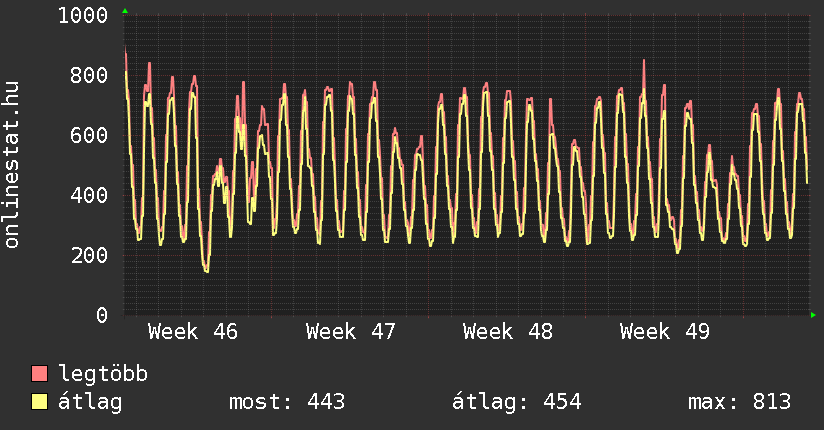
Task: Select the Week 48 axis label
Action: pyautogui.click(x=508, y=332)
